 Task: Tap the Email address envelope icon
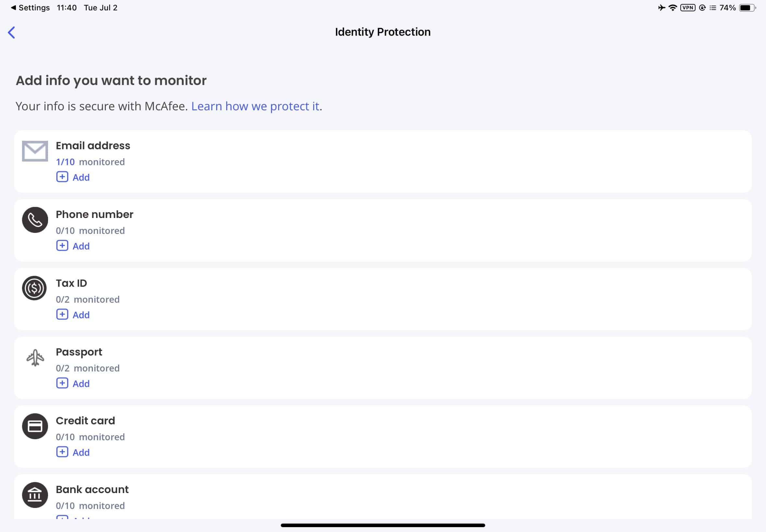point(35,151)
